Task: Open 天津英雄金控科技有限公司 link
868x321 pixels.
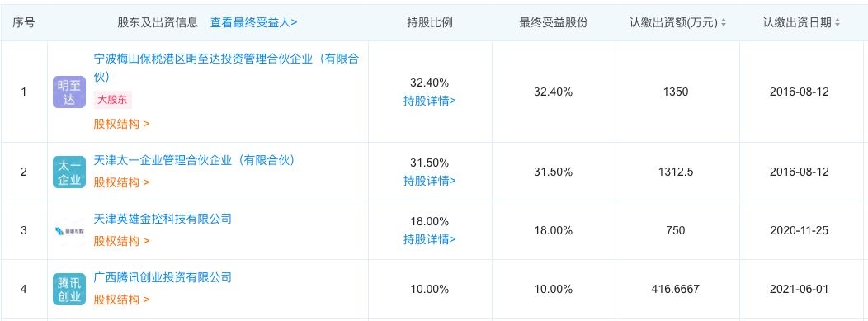Action: 163,219
